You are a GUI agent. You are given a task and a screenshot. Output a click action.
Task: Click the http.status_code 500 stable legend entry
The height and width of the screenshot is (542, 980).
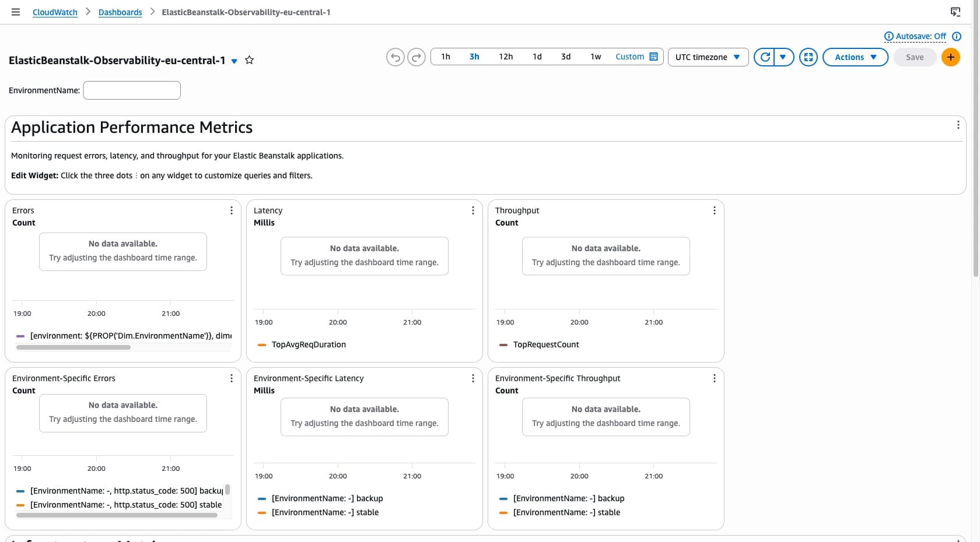point(126,505)
